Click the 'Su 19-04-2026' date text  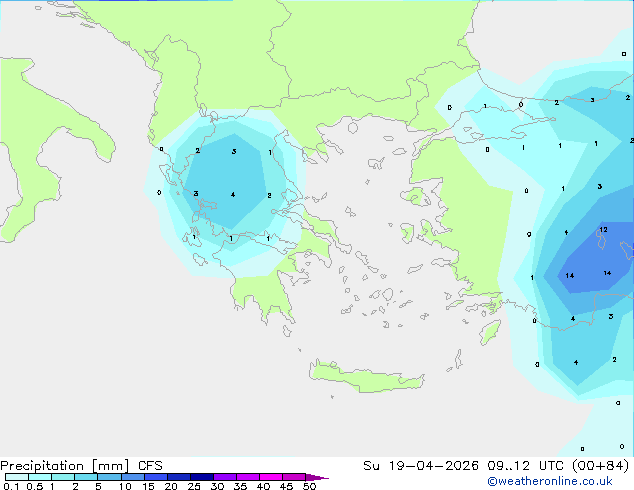pos(421,466)
